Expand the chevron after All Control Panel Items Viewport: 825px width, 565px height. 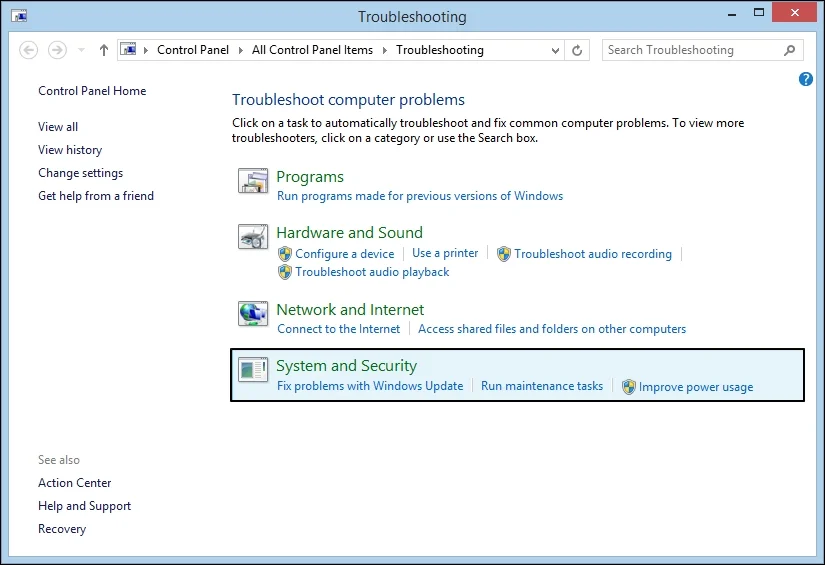click(x=385, y=51)
